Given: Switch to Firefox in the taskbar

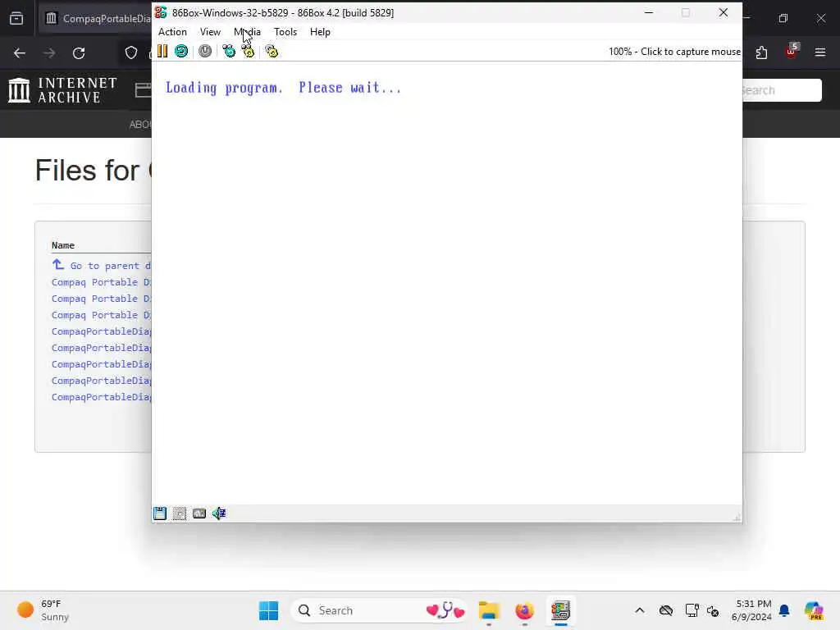Looking at the screenshot, I should pyautogui.click(x=524, y=610).
